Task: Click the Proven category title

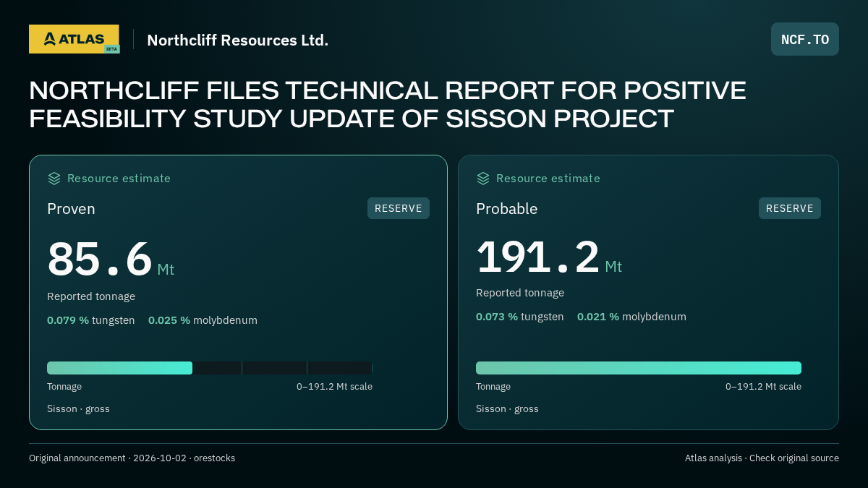Action: 71,209
